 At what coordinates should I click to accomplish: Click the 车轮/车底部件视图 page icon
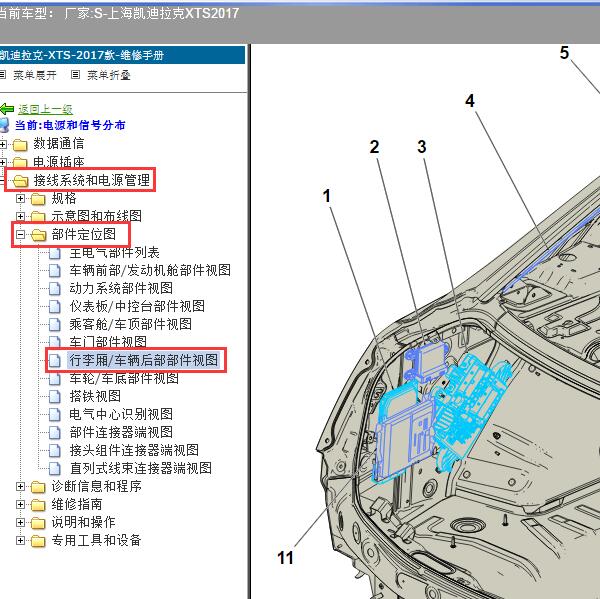[55, 379]
